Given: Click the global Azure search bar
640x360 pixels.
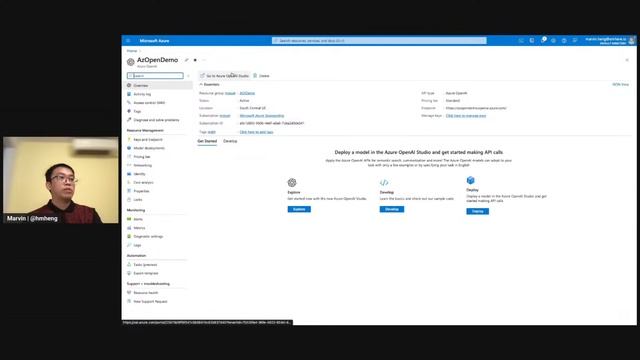Looking at the screenshot, I should pyautogui.click(x=379, y=40).
